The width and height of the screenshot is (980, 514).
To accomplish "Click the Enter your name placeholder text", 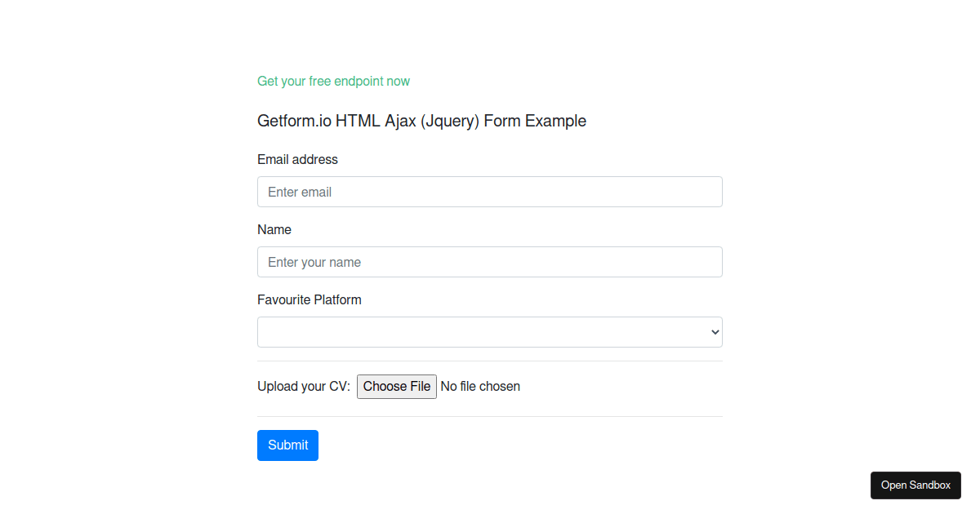I will pyautogui.click(x=314, y=263).
